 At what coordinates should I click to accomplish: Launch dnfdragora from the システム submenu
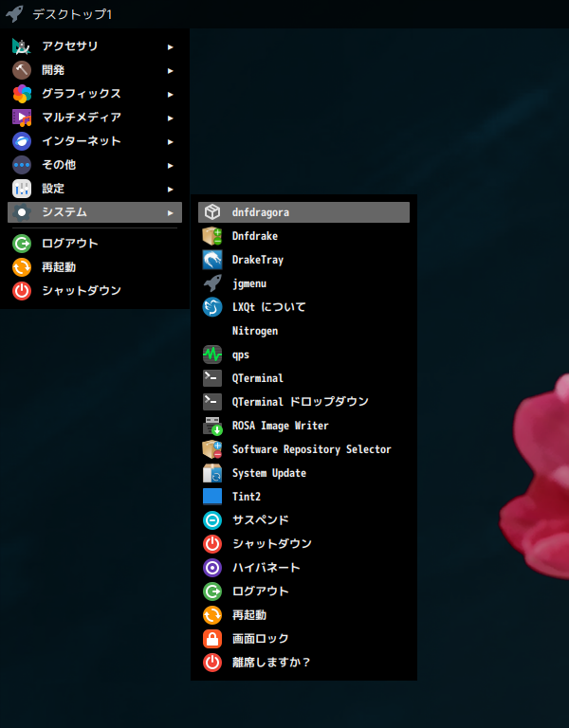[x=303, y=212]
